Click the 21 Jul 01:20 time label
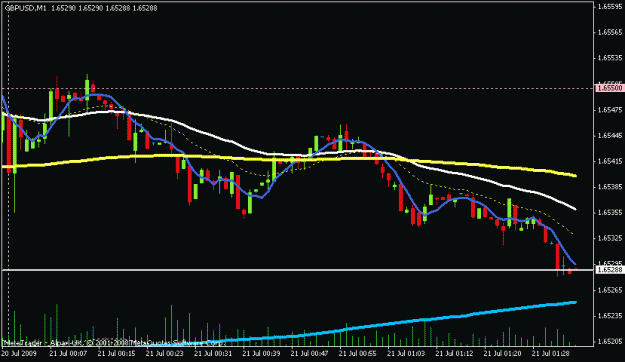 click(502, 353)
